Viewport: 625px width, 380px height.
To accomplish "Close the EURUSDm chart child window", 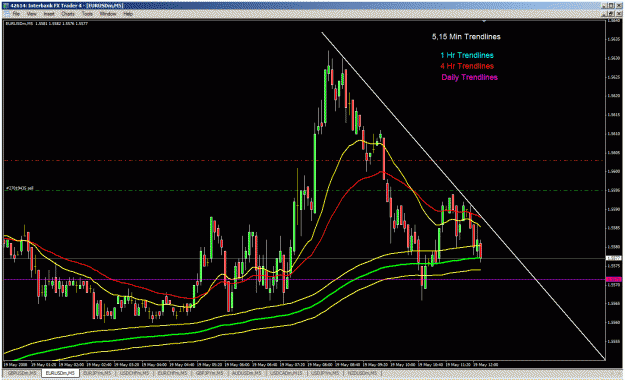I will pyautogui.click(x=618, y=14).
